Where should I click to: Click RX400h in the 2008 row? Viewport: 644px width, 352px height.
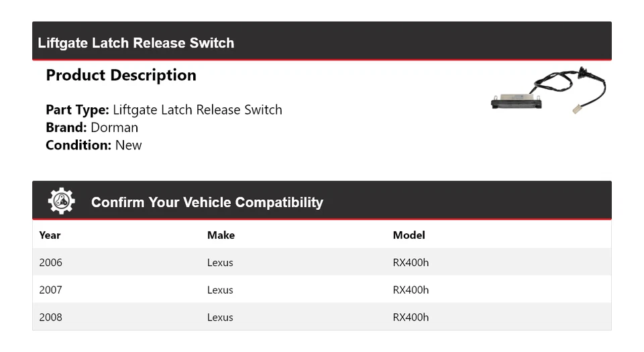[x=411, y=317]
